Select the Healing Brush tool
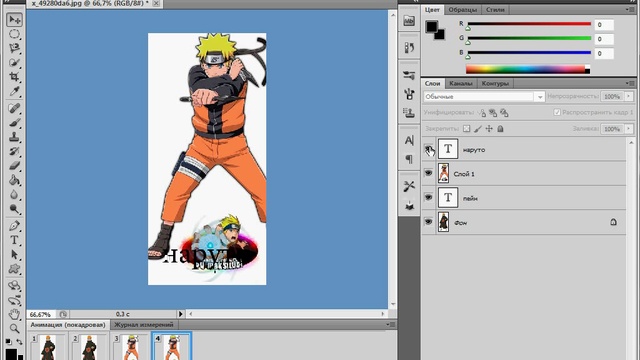This screenshot has height=360, width=640. click(x=14, y=108)
